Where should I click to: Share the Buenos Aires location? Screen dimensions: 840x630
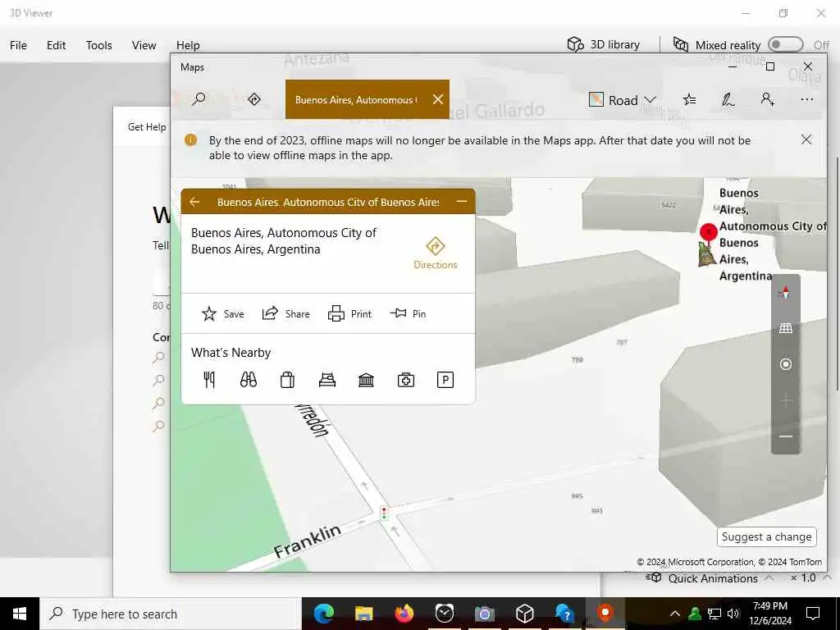click(285, 313)
